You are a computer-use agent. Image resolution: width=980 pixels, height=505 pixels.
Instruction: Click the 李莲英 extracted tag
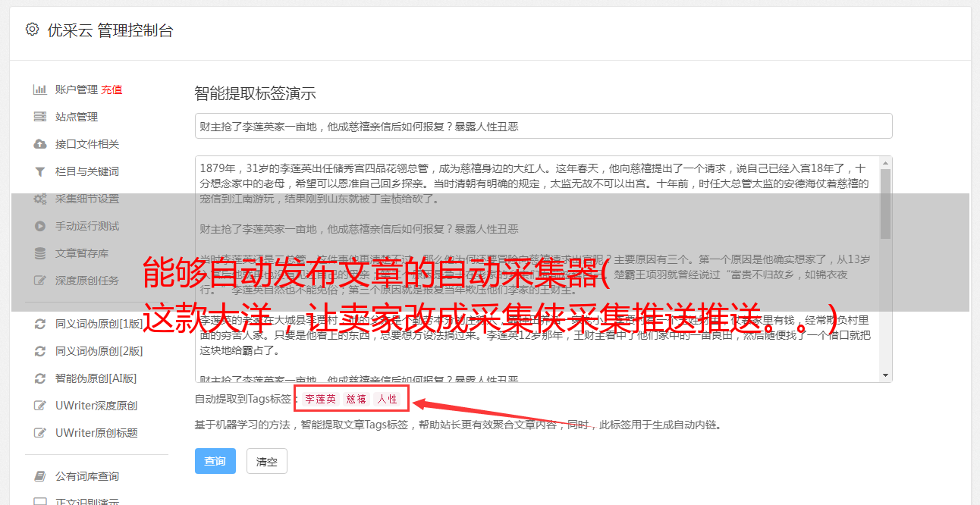[321, 399]
